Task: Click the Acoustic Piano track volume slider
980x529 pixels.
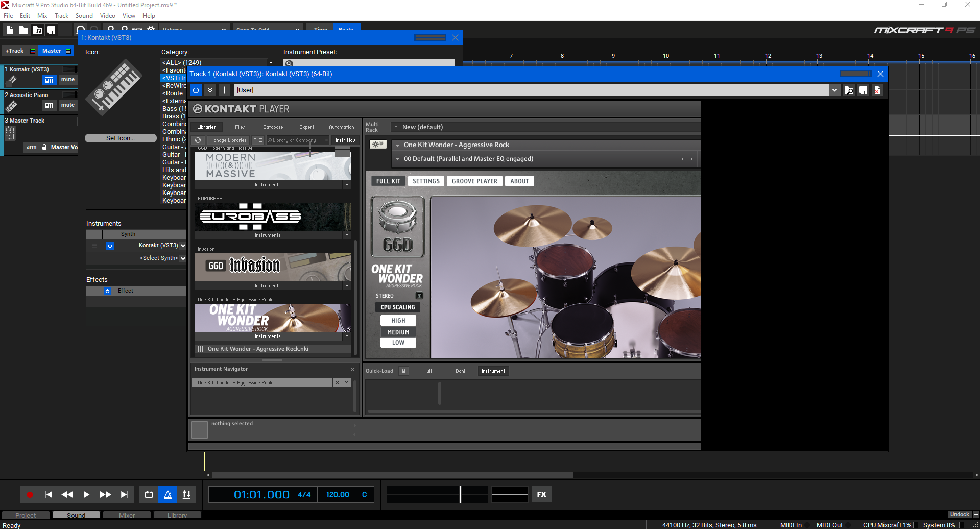Action: (69, 94)
